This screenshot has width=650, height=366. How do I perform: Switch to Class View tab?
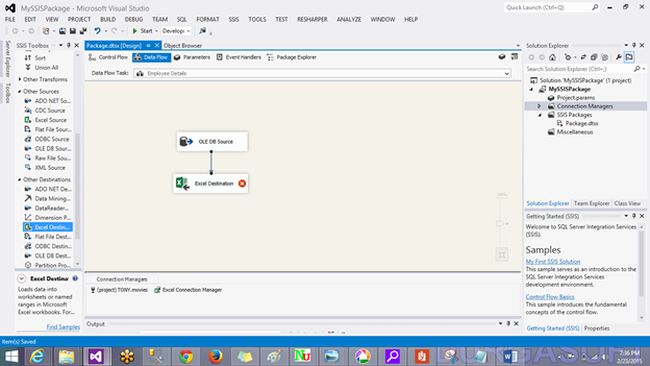pyautogui.click(x=627, y=204)
